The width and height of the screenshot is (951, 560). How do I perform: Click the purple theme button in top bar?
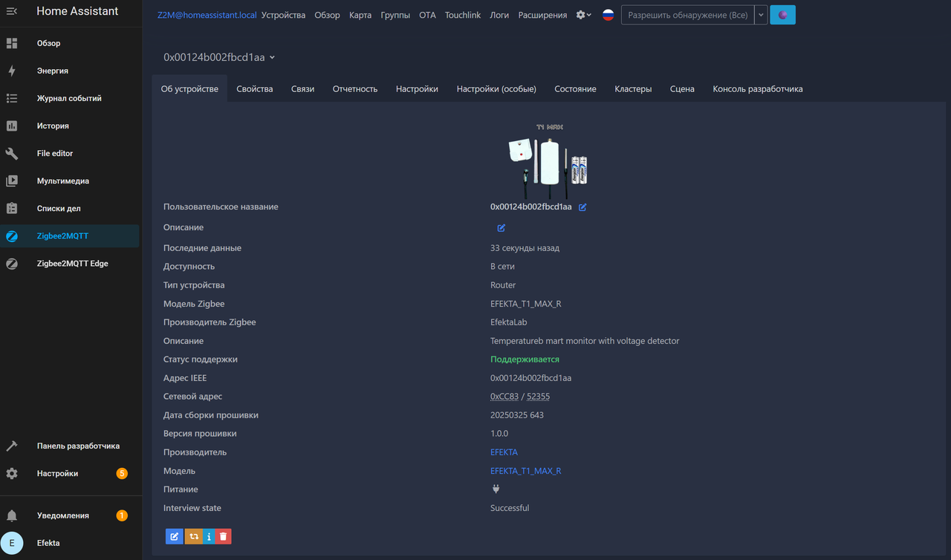pos(782,15)
